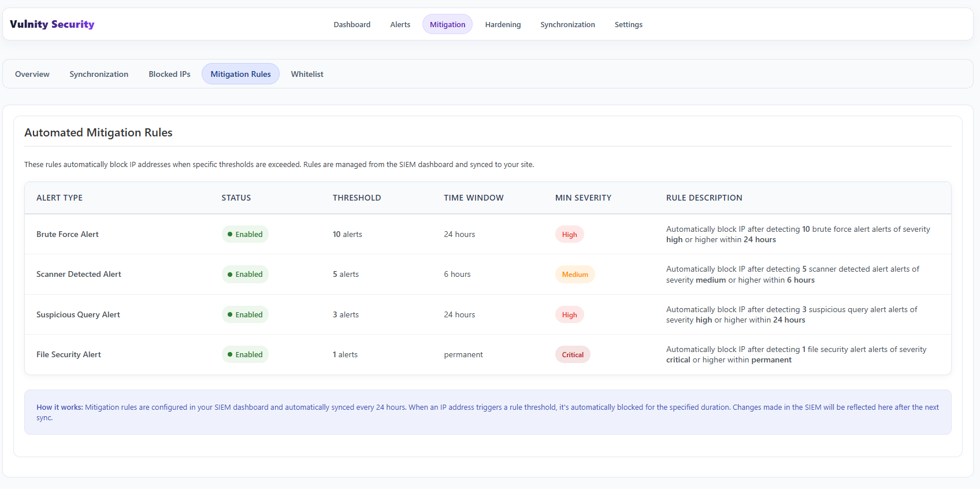Image resolution: width=980 pixels, height=489 pixels.
Task: Click the ALERT TYPE column header
Action: 60,198
